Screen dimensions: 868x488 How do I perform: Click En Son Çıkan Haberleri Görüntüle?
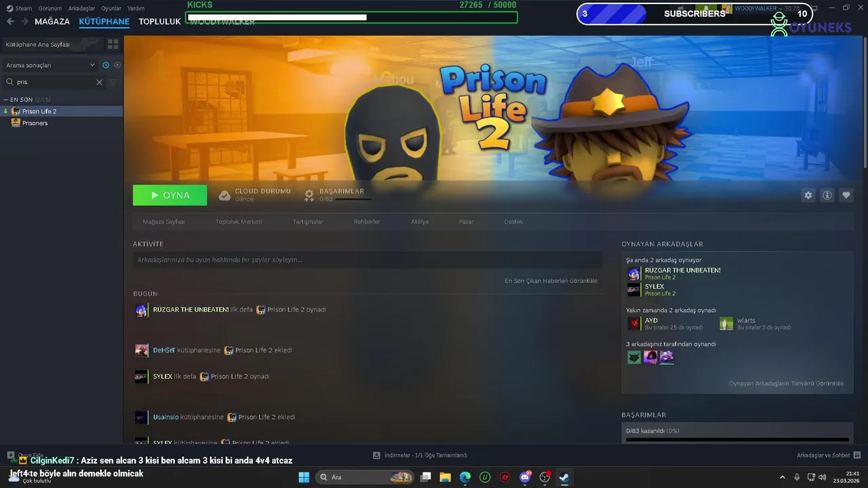[x=551, y=281]
